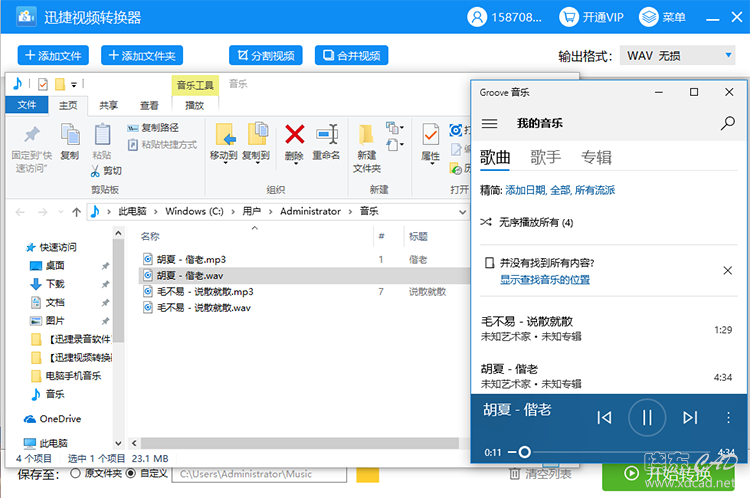Pause the playing song in Groove
Screen dimensions: 750x498
pyautogui.click(x=647, y=418)
